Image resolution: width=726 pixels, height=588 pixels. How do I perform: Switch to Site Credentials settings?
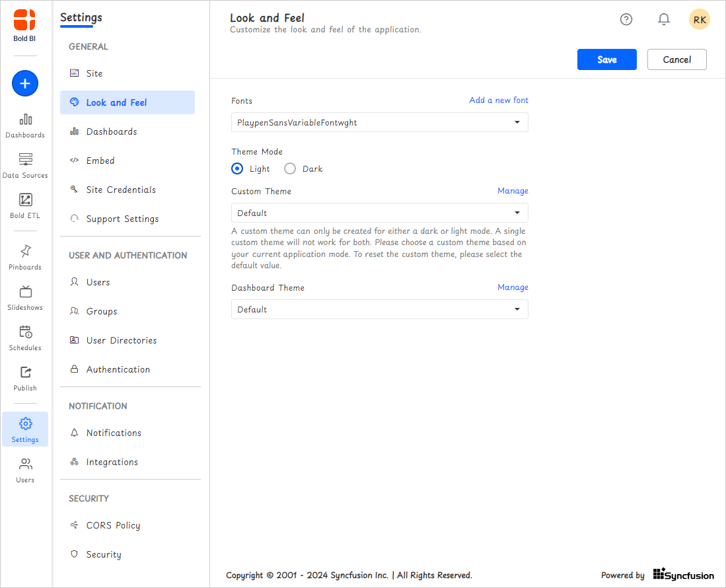coord(121,190)
